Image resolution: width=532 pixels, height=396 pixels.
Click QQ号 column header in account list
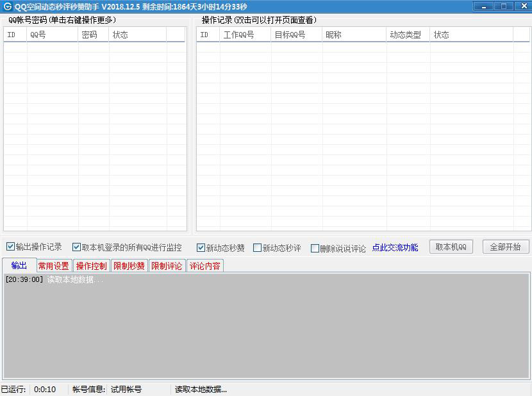[53, 35]
